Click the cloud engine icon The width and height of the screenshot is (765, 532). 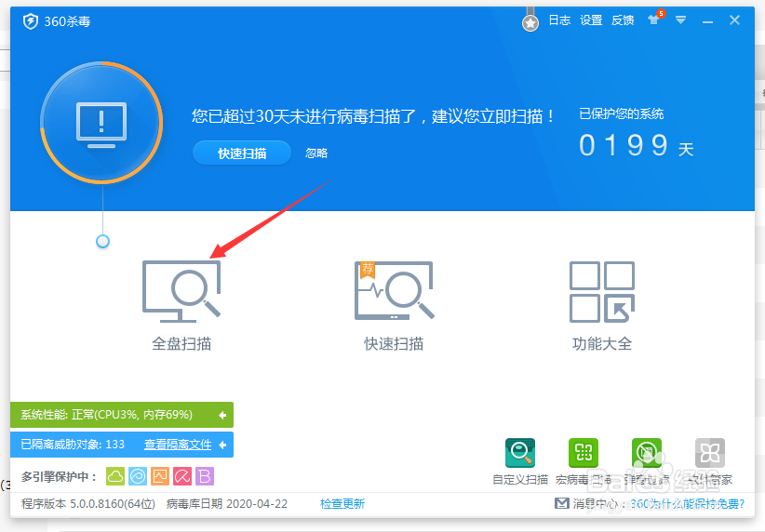coord(115,476)
